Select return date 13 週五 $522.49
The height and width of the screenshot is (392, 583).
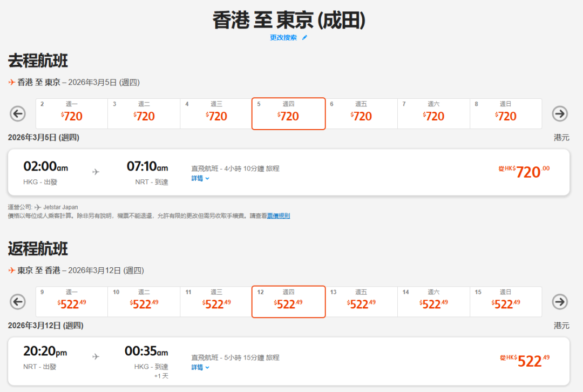click(x=361, y=302)
